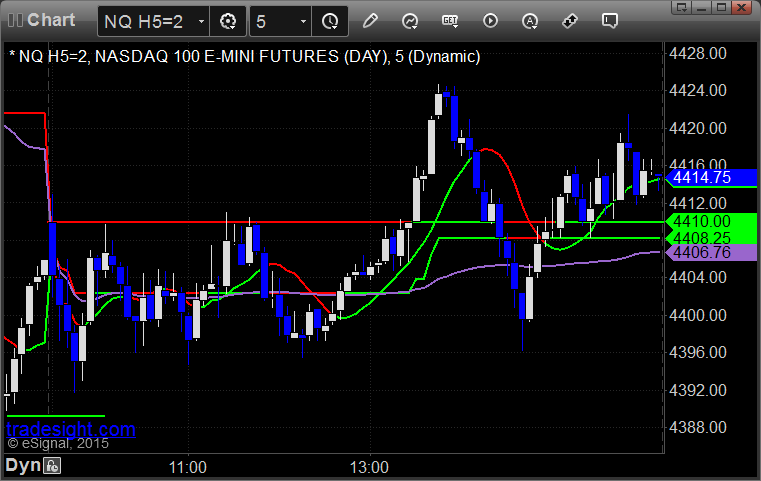Select the green 4408.25 price marker
Image resolution: width=761 pixels, height=481 pixels.
(711, 237)
